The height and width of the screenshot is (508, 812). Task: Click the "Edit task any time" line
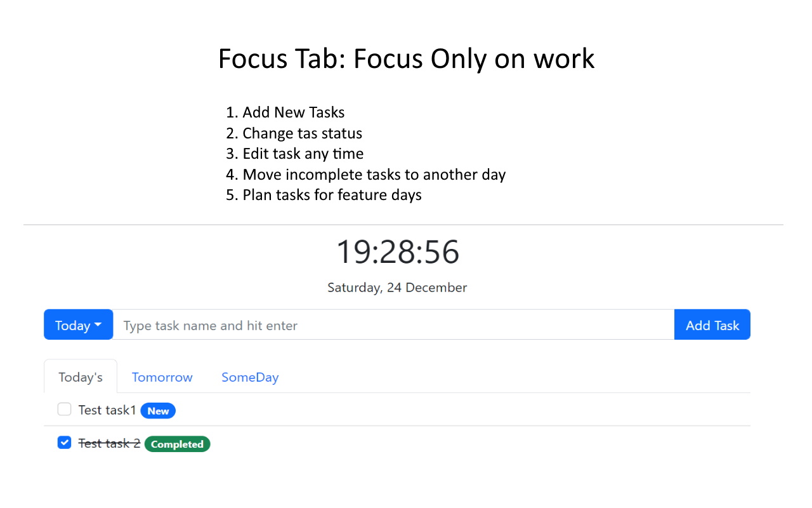[303, 154]
